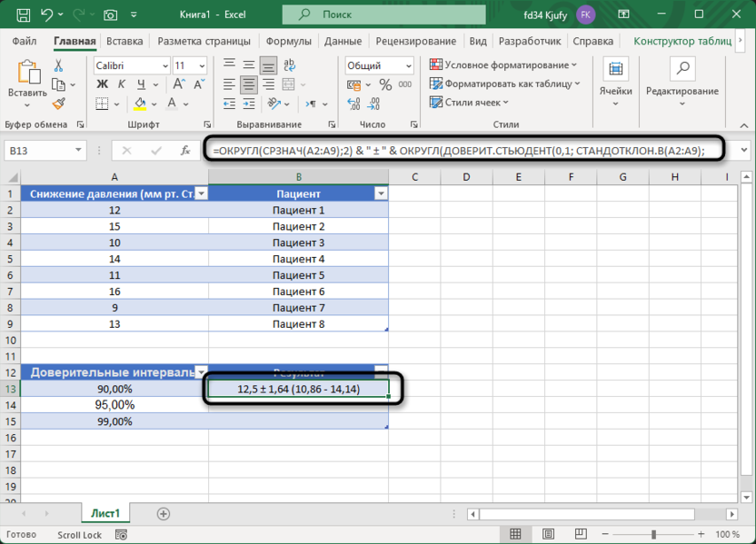Add a new sheet with plus icon

[x=164, y=513]
